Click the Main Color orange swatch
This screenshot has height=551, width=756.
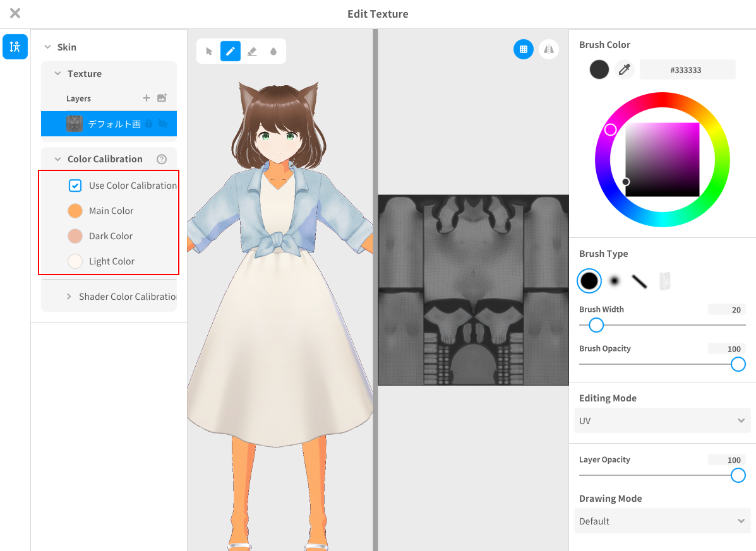tap(75, 211)
